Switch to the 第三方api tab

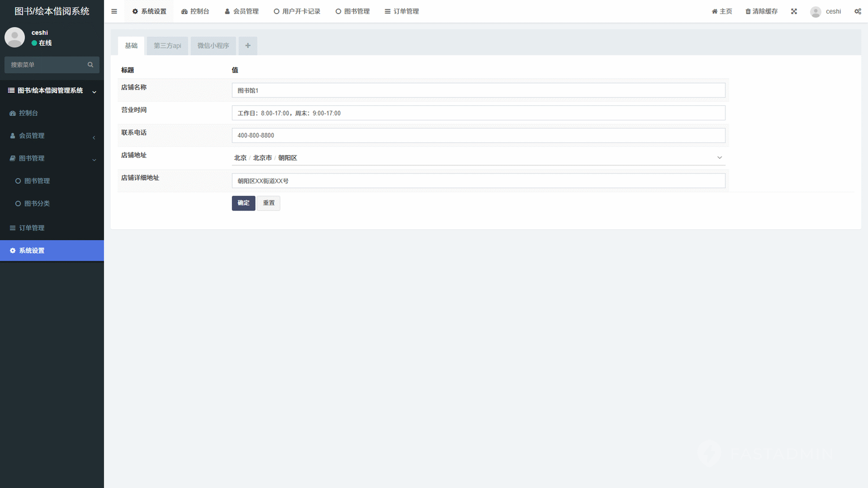pyautogui.click(x=167, y=46)
